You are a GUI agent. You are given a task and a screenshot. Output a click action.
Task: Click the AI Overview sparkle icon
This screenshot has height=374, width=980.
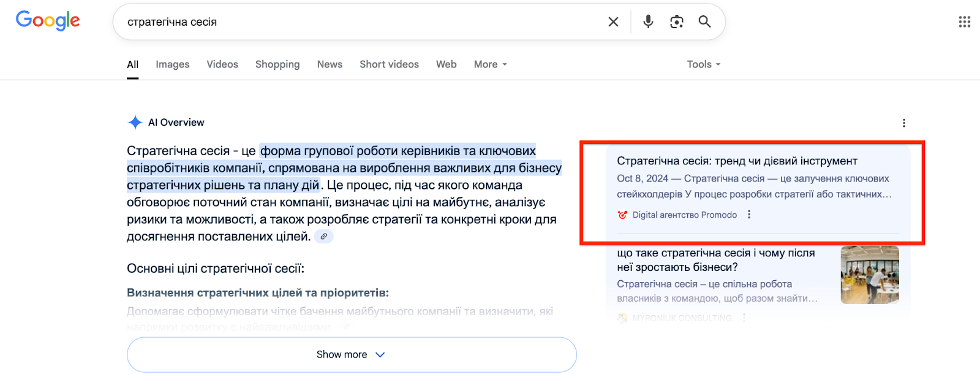[135, 123]
